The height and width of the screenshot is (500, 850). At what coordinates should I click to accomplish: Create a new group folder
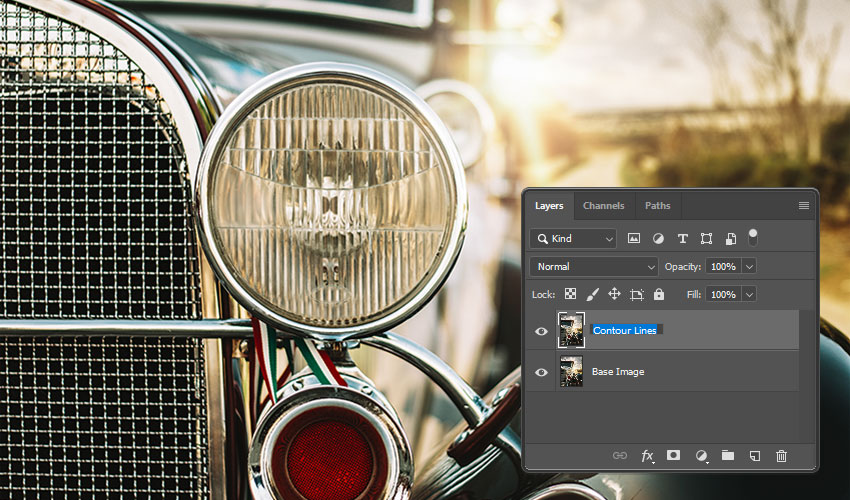(x=728, y=455)
